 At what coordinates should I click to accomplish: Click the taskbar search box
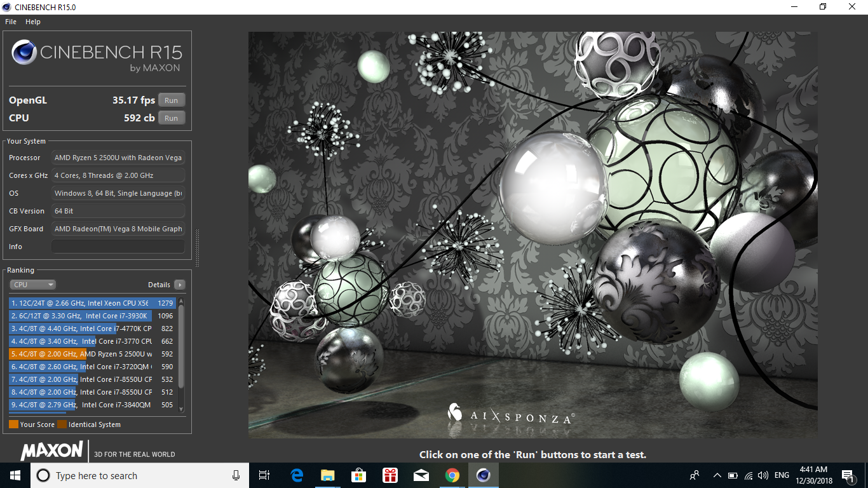click(140, 475)
